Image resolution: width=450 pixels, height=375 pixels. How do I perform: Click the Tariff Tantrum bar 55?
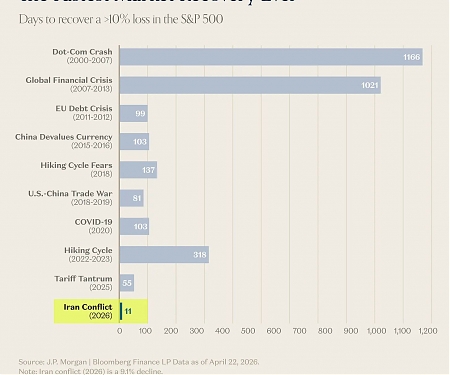click(127, 283)
